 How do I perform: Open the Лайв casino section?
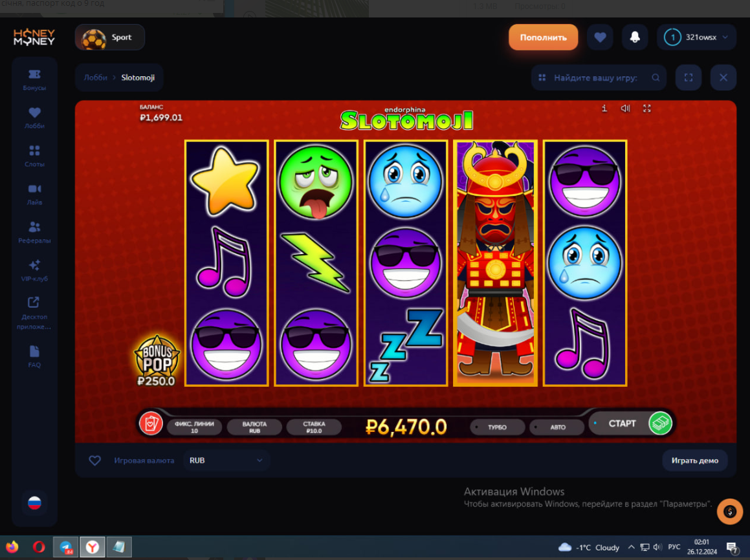coord(34,195)
